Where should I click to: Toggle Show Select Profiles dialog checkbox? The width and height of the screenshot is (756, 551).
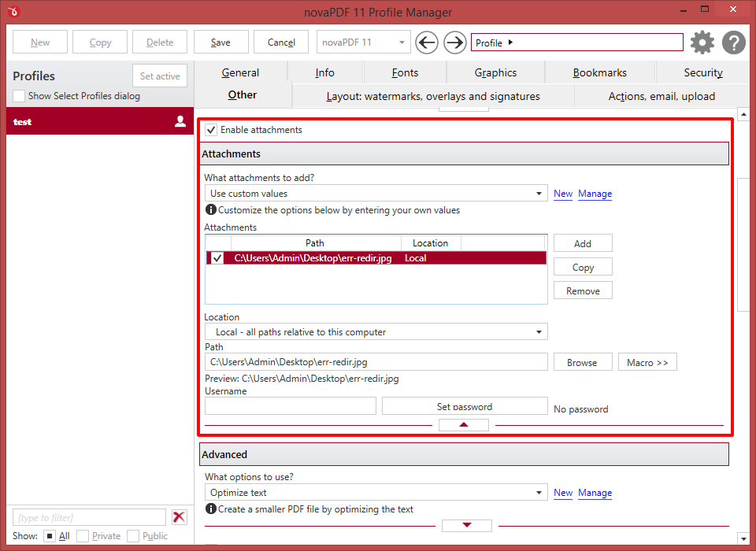[19, 96]
